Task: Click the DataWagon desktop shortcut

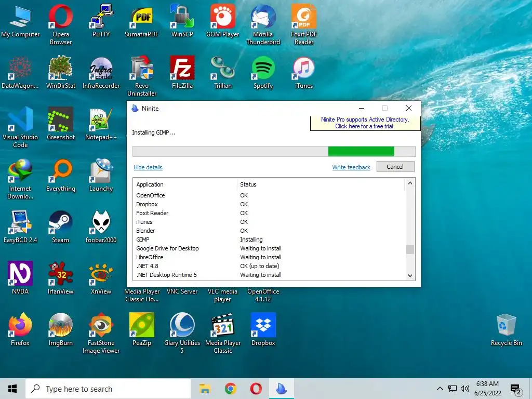Action: (x=20, y=73)
